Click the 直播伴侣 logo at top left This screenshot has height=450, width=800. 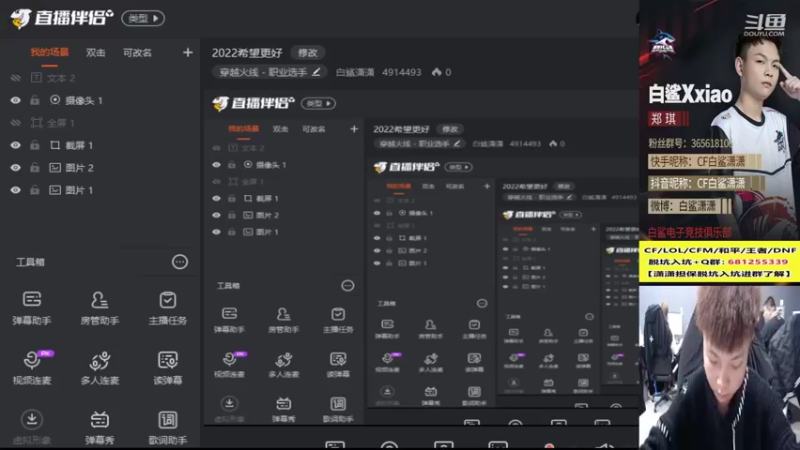pyautogui.click(x=61, y=18)
